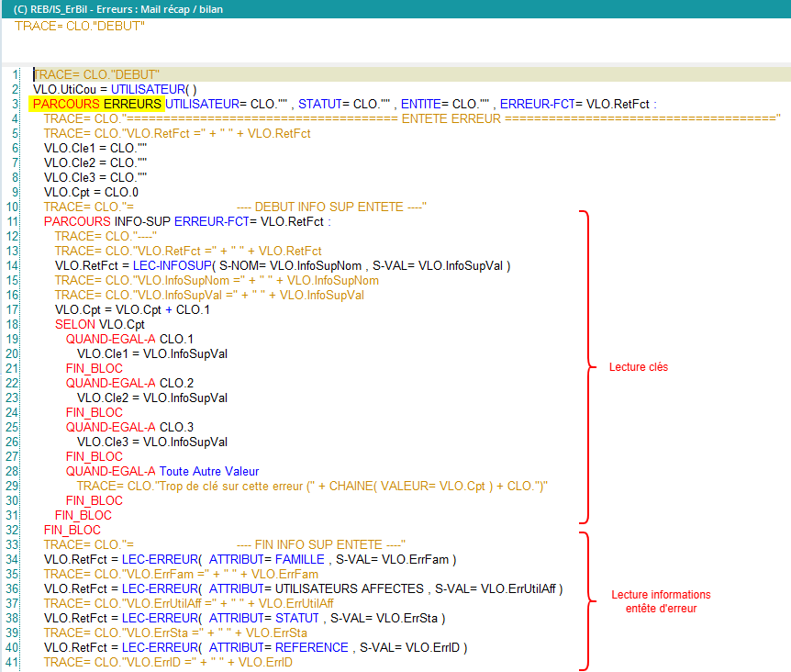
Task: Click the UTILISATEUR() function on line 2
Action: click(x=156, y=89)
